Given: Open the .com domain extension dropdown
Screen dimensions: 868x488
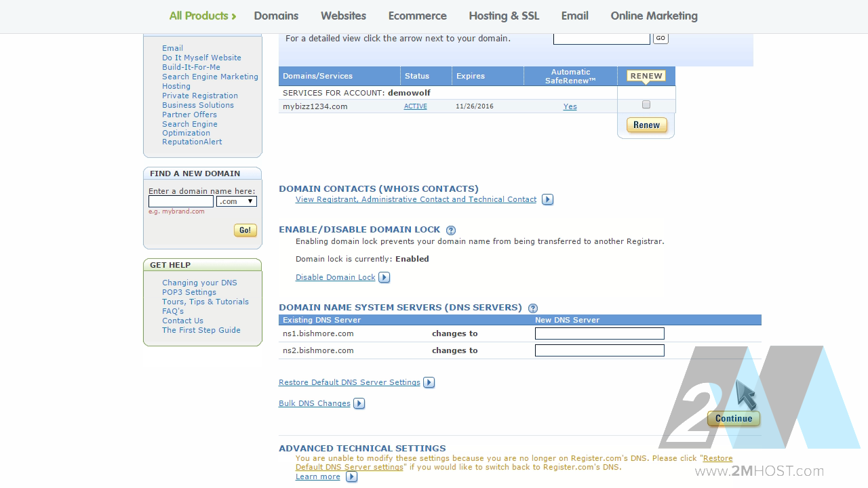Looking at the screenshot, I should click(237, 201).
